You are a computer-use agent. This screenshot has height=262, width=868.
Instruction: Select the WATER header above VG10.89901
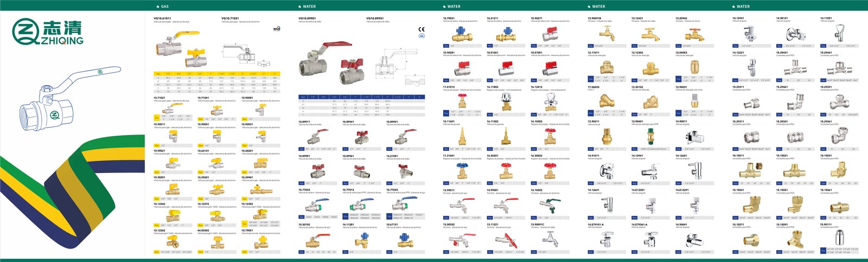309,7
